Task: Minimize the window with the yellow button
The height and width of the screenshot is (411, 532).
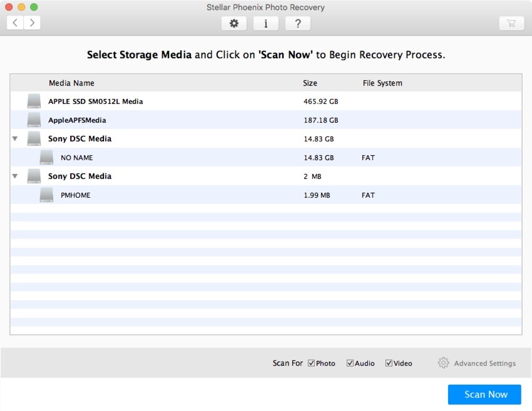Action: pyautogui.click(x=21, y=7)
